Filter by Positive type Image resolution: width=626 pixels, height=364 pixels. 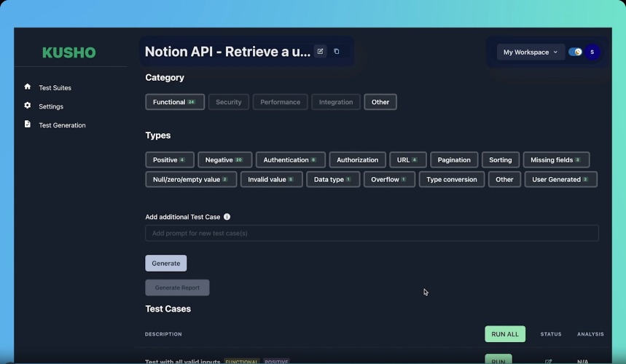[170, 160]
